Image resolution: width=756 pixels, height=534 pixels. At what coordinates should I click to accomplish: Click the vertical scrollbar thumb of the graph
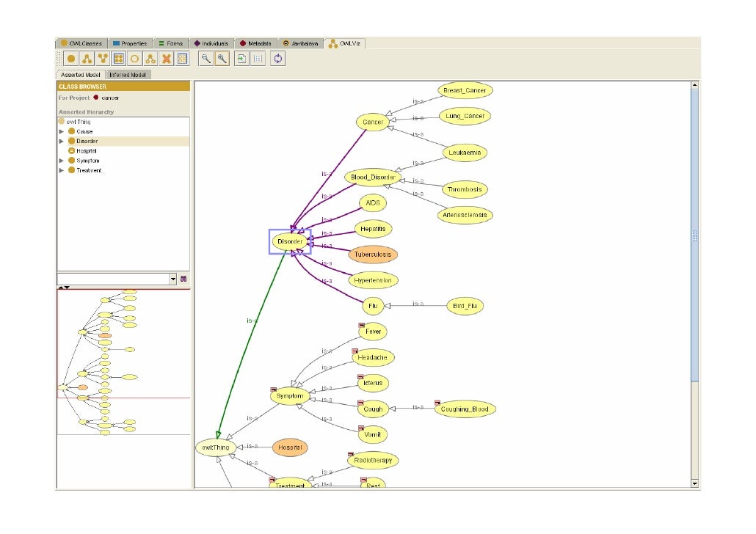point(695,235)
